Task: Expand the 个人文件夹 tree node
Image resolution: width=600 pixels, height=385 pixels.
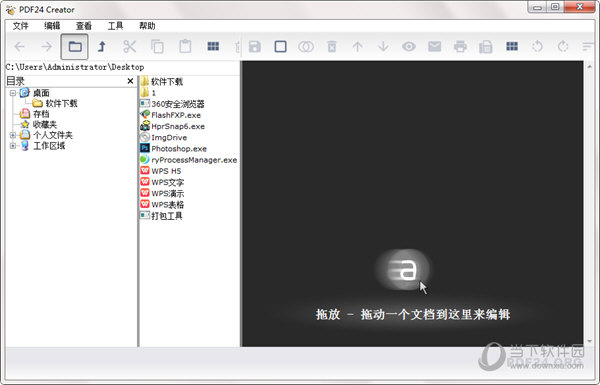Action: pyautogui.click(x=13, y=135)
